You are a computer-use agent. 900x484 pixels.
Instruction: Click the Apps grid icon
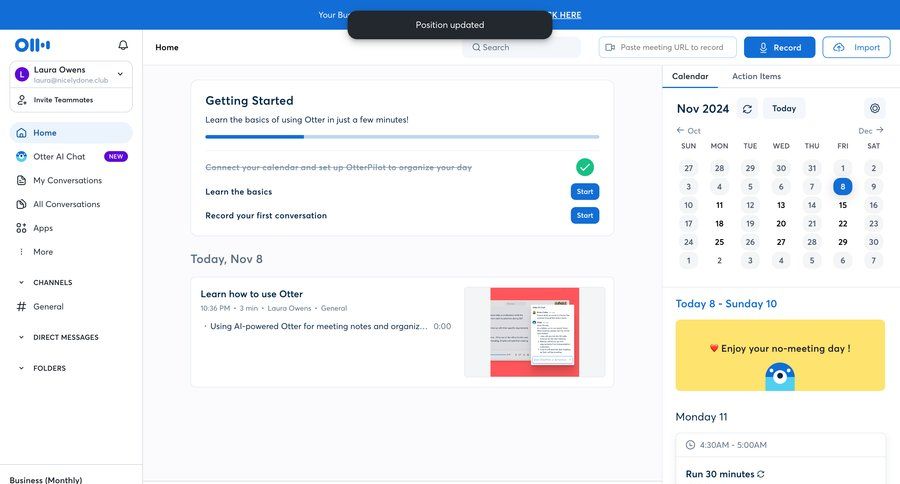21,228
